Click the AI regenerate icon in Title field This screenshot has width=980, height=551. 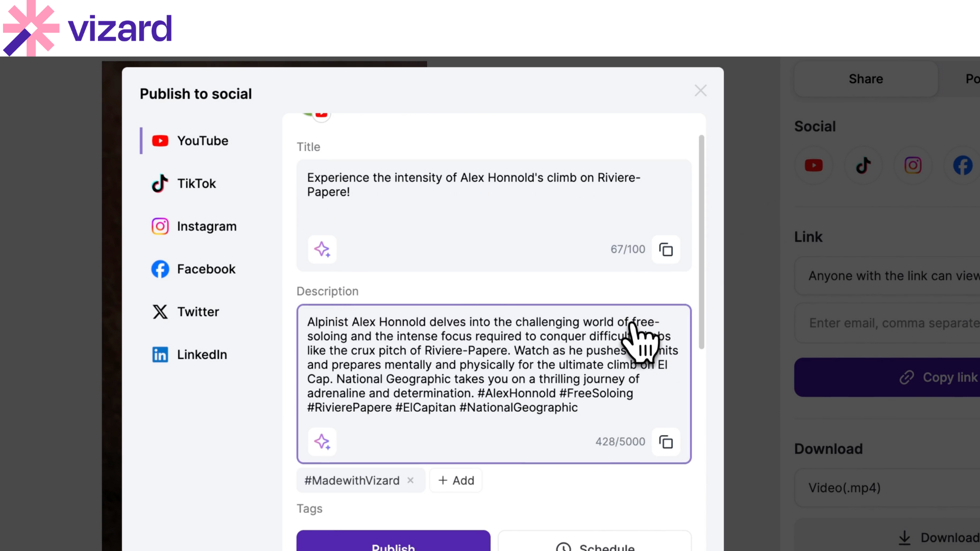coord(322,249)
